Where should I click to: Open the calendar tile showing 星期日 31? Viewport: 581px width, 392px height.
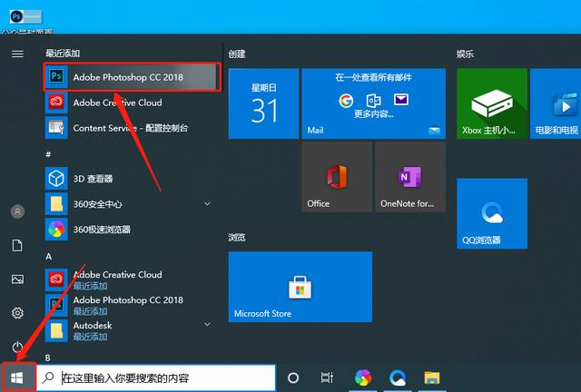pyautogui.click(x=263, y=103)
